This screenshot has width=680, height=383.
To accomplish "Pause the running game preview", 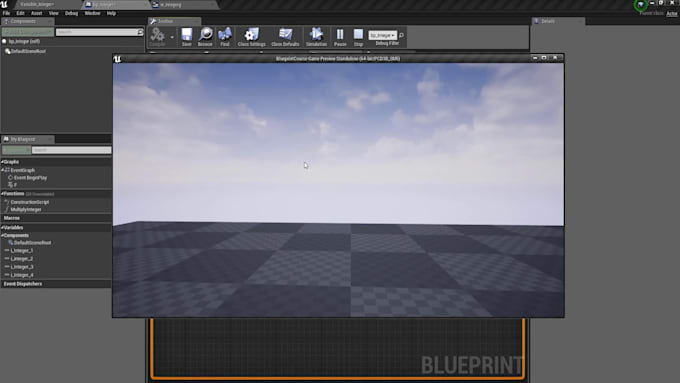I will tap(340, 36).
